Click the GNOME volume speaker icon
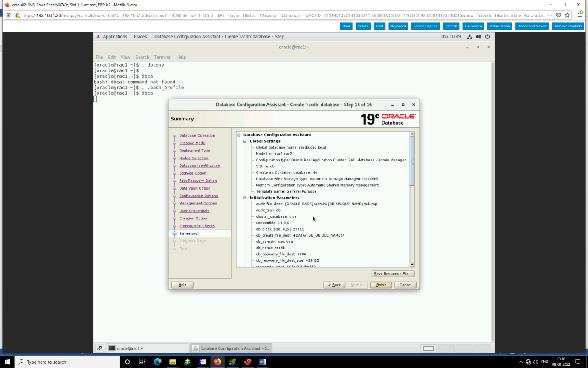This screenshot has height=368, width=588. click(478, 37)
